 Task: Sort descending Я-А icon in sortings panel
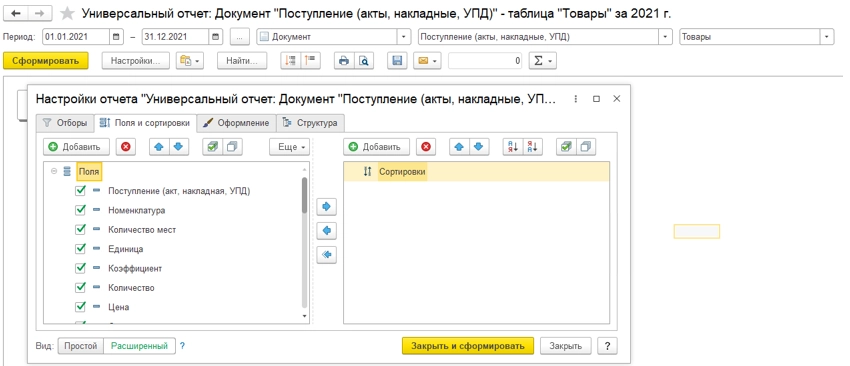point(533,147)
